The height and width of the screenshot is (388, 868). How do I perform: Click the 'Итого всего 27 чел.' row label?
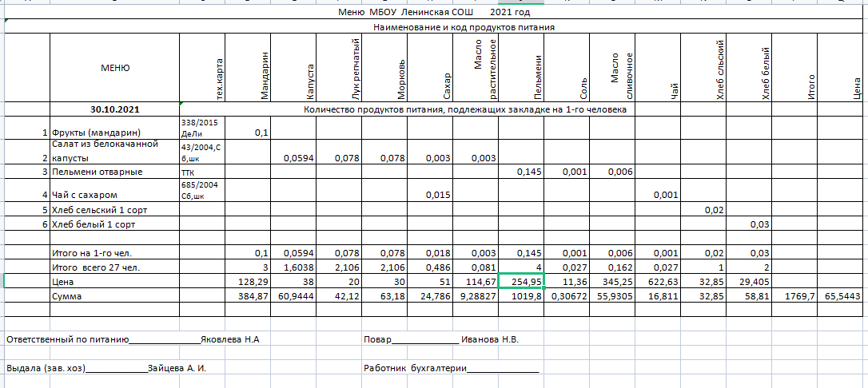tap(95, 267)
